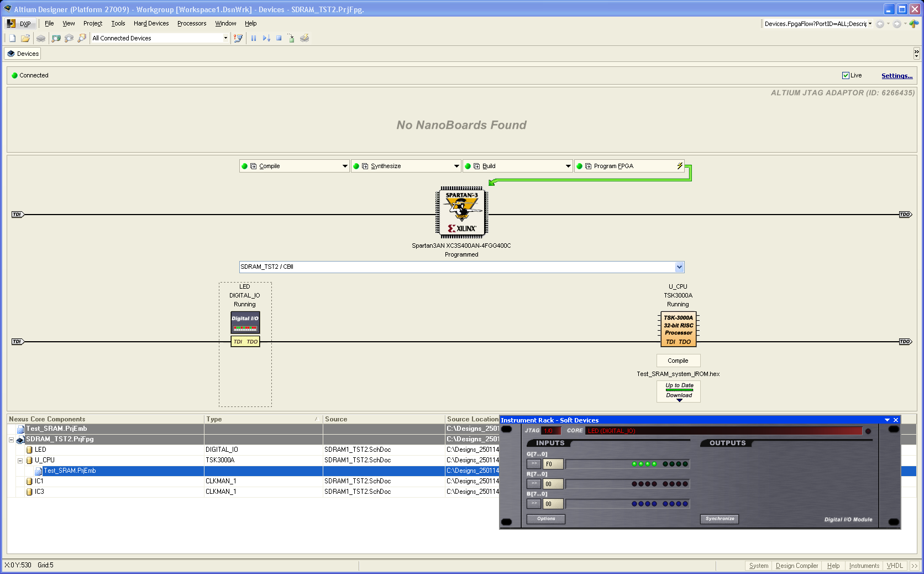Screen dimensions: 924x574
Task: Collapse the U_CPU tree node
Action: click(20, 461)
